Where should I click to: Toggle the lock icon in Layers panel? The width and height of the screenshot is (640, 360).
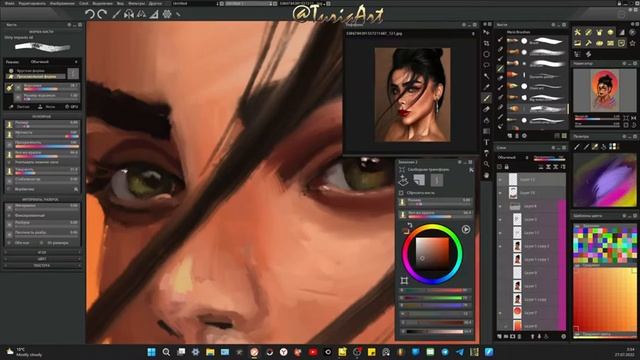[x=507, y=167]
